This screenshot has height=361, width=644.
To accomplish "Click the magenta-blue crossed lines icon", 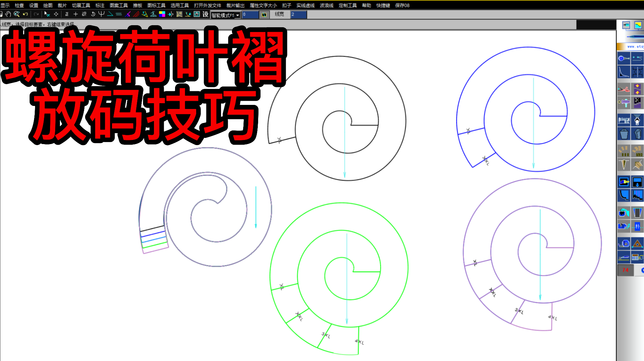I will pyautogui.click(x=128, y=14).
